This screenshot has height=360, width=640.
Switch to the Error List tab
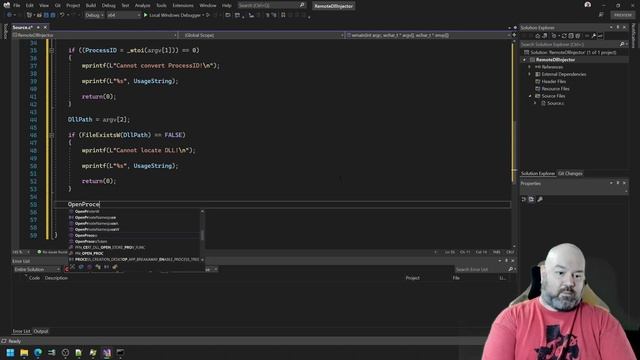[x=21, y=331]
